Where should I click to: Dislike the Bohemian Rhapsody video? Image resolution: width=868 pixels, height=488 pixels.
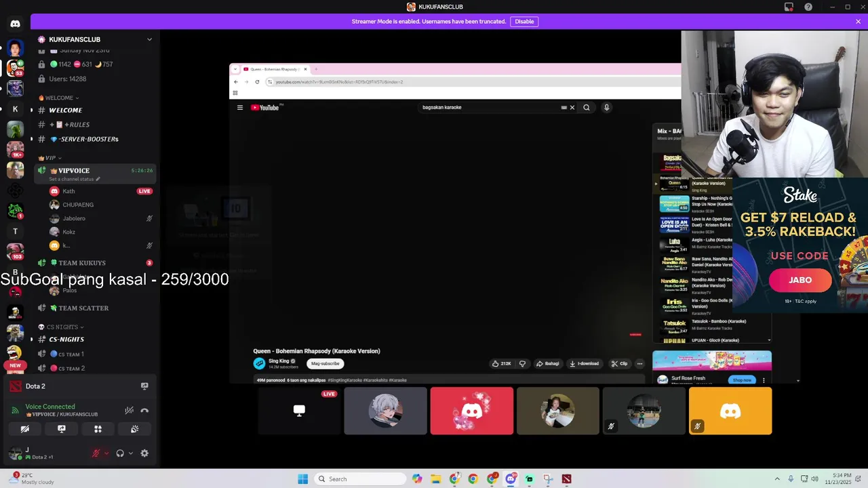(x=522, y=363)
